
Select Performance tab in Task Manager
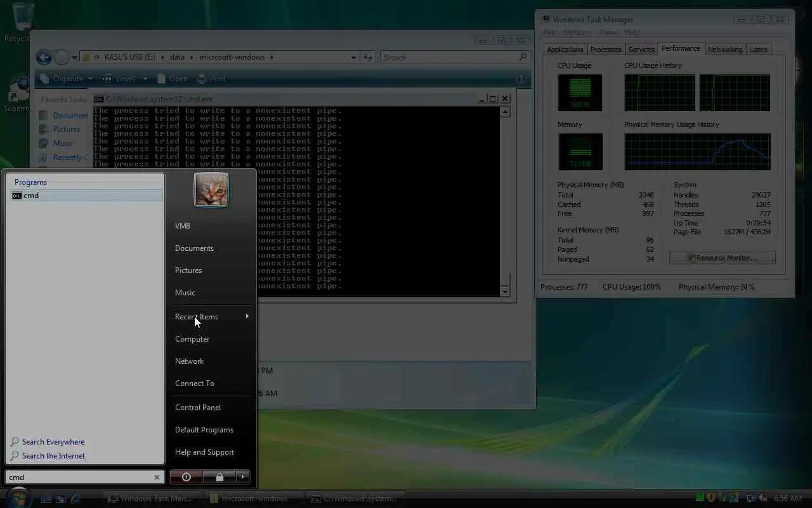click(x=681, y=48)
